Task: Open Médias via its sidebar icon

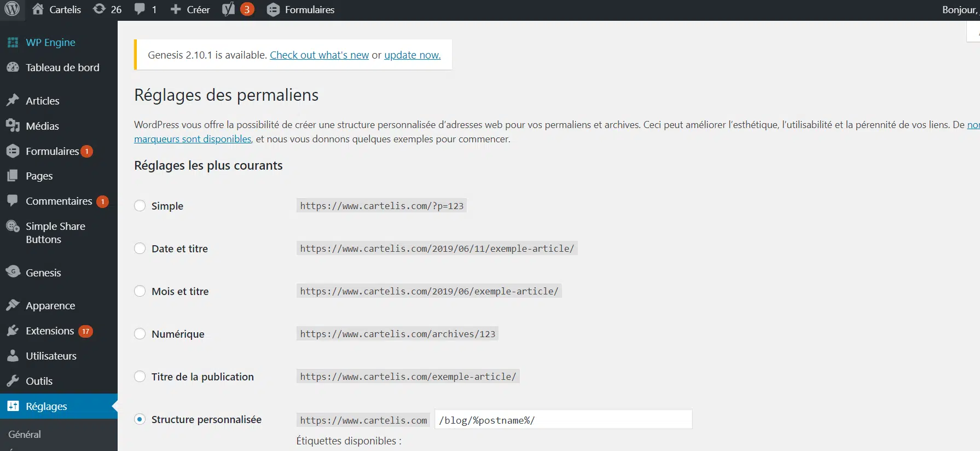Action: pyautogui.click(x=13, y=126)
